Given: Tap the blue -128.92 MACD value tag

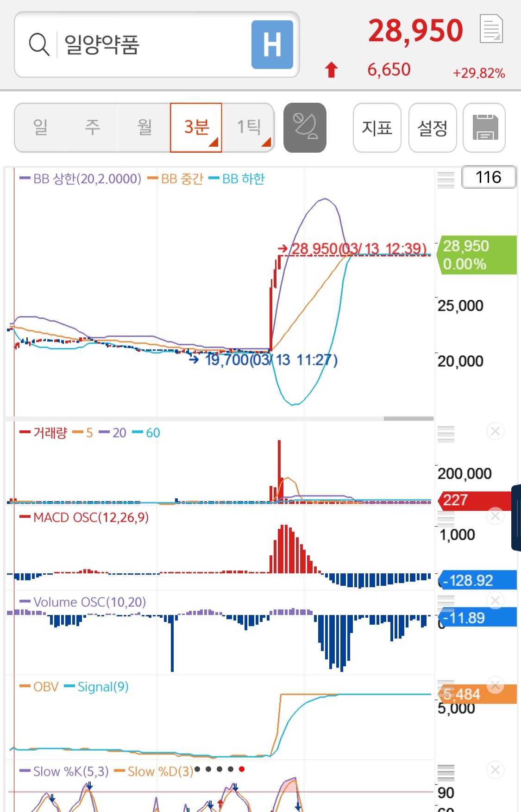Looking at the screenshot, I should point(477,580).
